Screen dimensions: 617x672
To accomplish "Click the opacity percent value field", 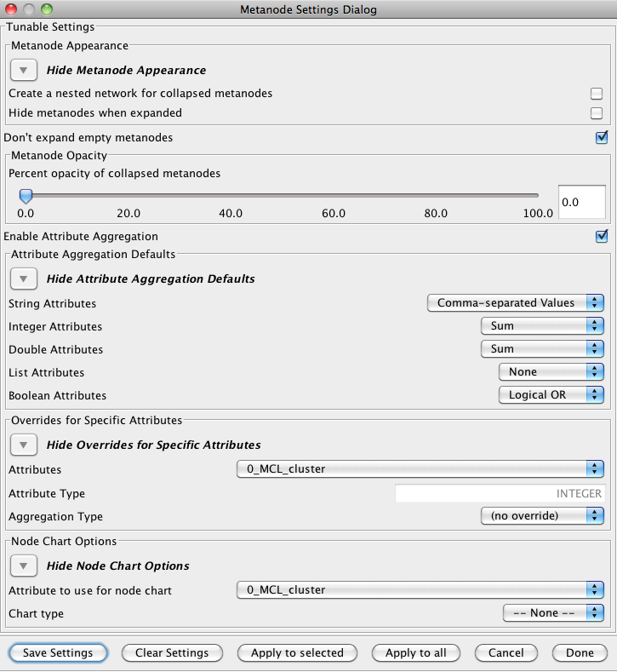I will coord(581,203).
